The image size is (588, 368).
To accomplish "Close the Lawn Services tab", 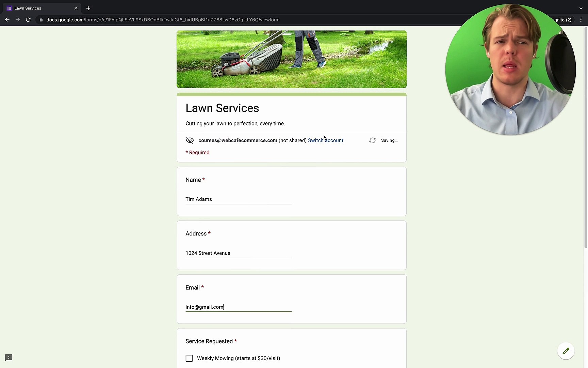I will point(76,8).
